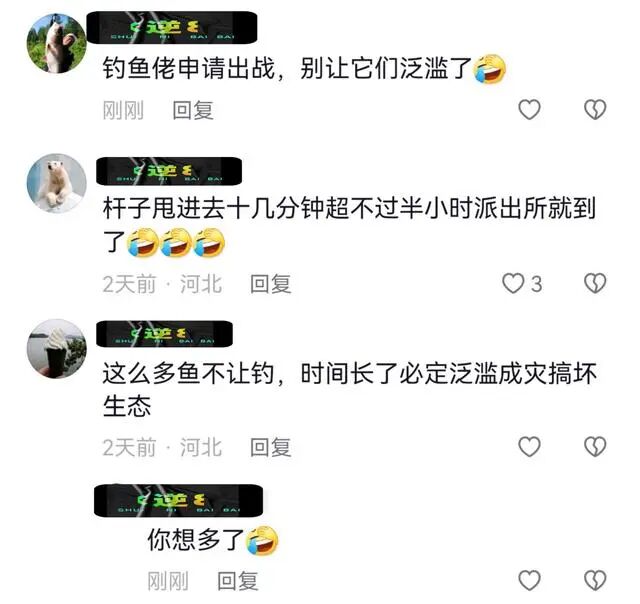
Task: Open username above 这么多鱼不让钓 comment
Action: [164, 334]
